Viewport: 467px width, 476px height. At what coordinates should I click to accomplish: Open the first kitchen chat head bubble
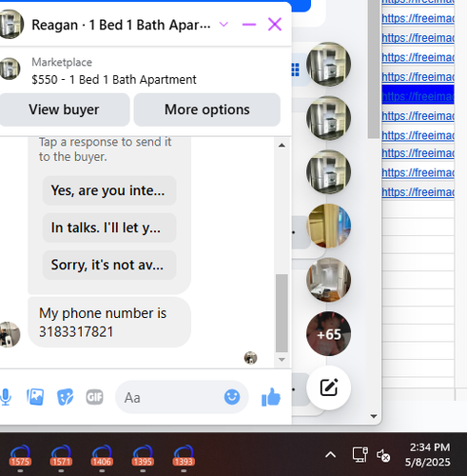[328, 64]
